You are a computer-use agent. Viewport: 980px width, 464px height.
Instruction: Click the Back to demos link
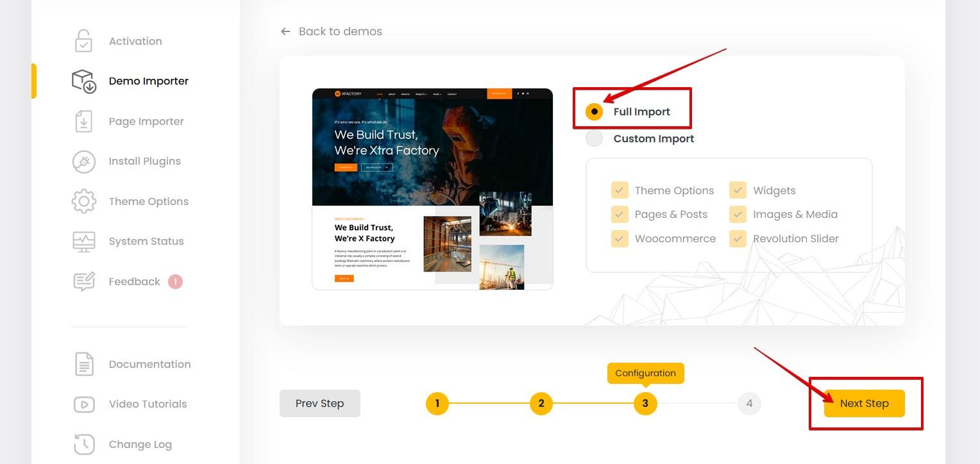tap(332, 31)
